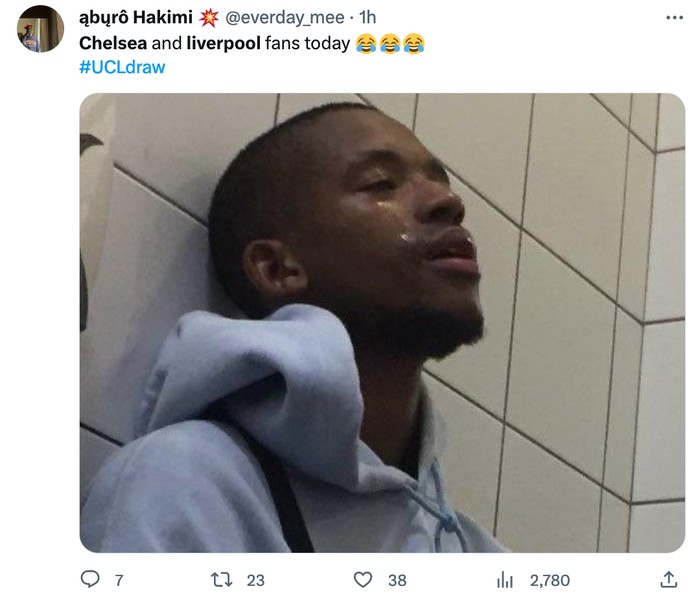700x604 pixels.
Task: Click the collision emoji beside Hakimi's name
Action: [208, 18]
